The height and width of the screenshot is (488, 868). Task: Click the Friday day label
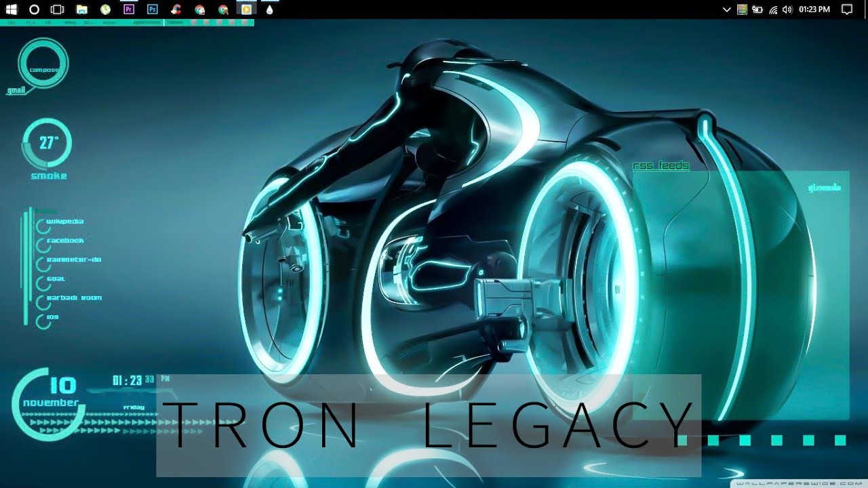click(134, 407)
